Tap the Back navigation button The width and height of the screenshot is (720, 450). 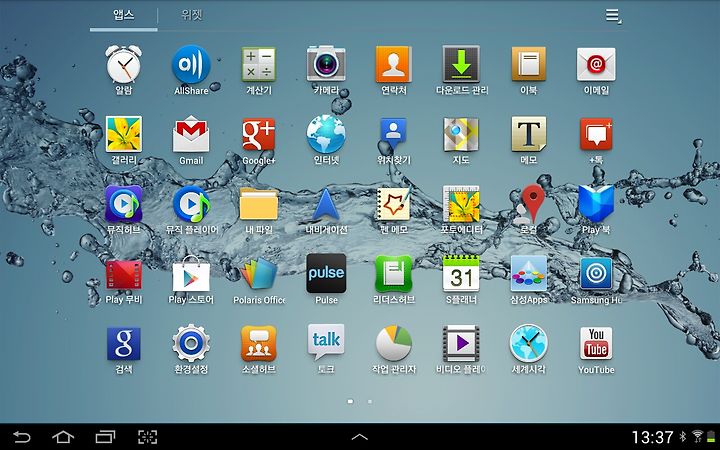[x=21, y=437]
